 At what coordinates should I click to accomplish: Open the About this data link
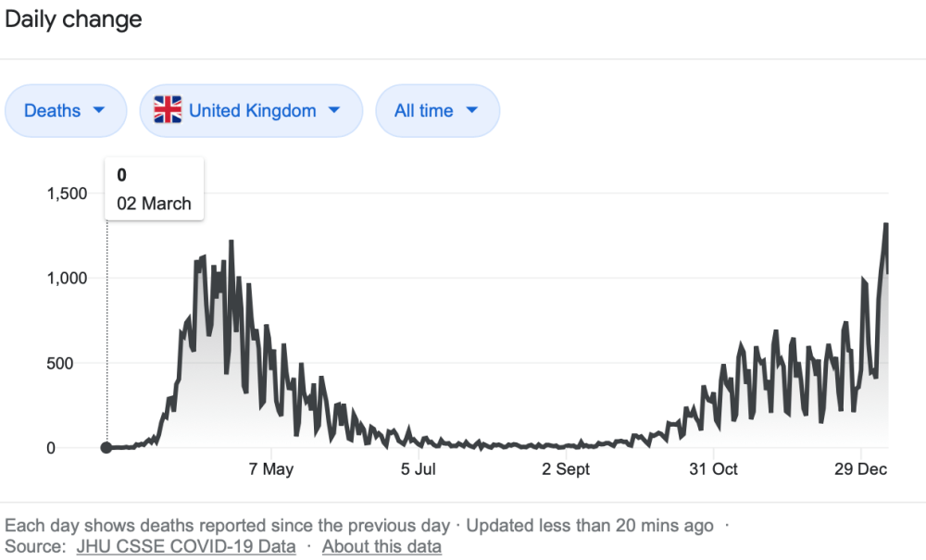click(382, 547)
